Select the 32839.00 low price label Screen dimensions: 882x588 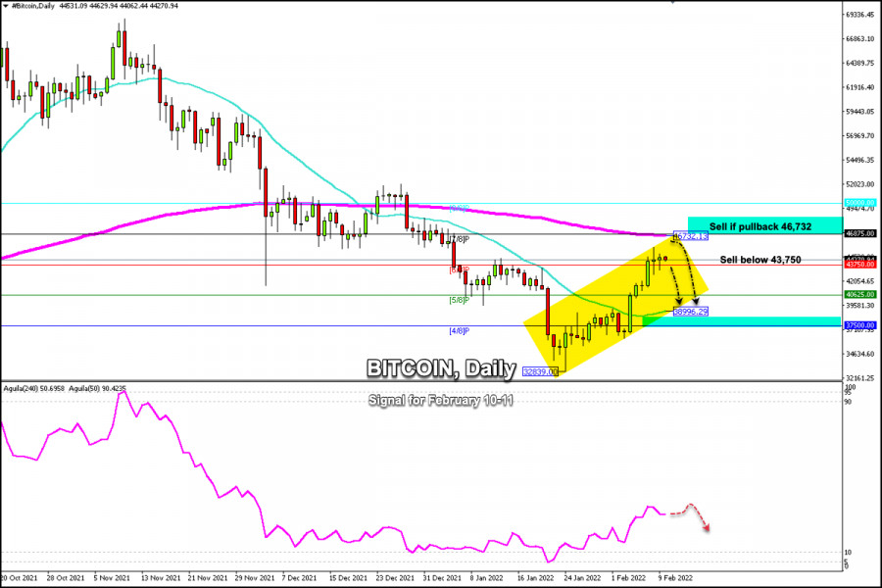(540, 371)
